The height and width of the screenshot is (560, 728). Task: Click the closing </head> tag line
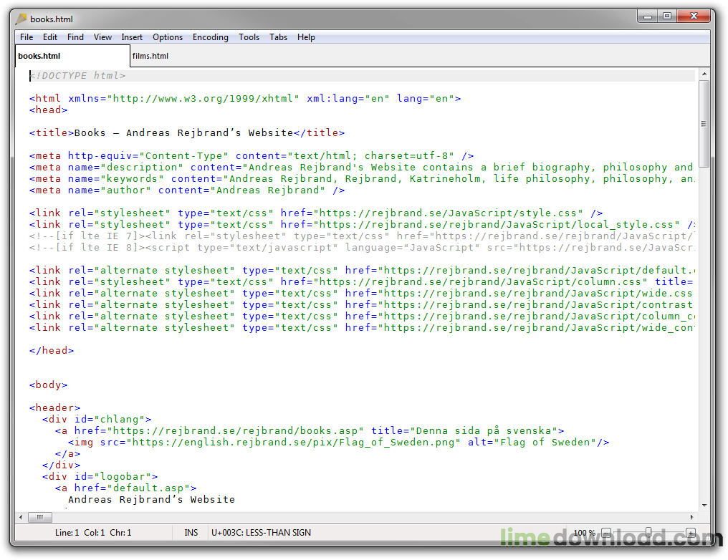click(52, 350)
